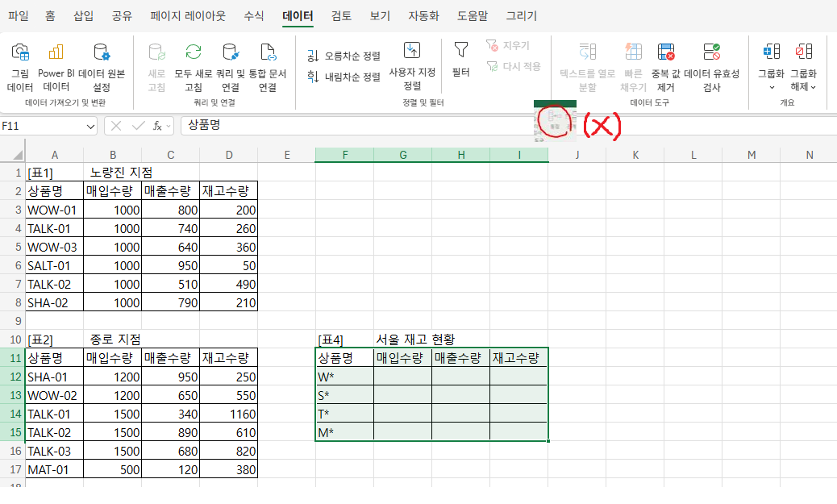Open the Name Box dropdown arrow

pyautogui.click(x=90, y=127)
